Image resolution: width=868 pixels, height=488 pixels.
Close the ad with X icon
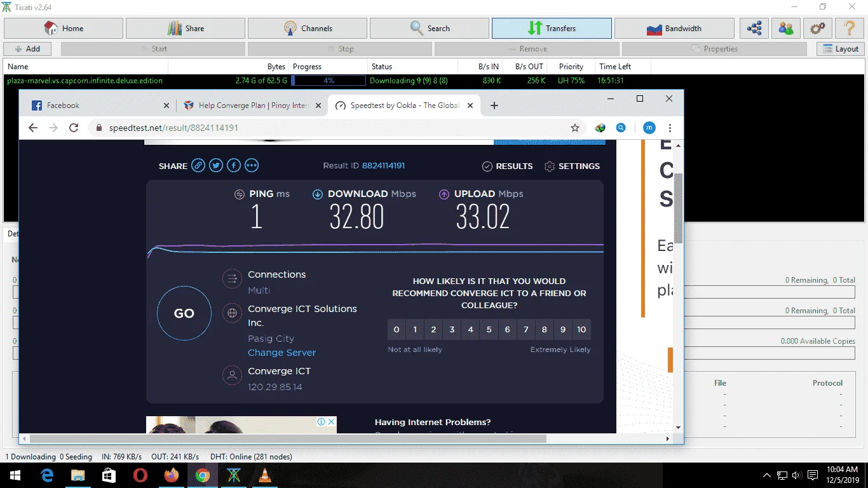point(331,422)
